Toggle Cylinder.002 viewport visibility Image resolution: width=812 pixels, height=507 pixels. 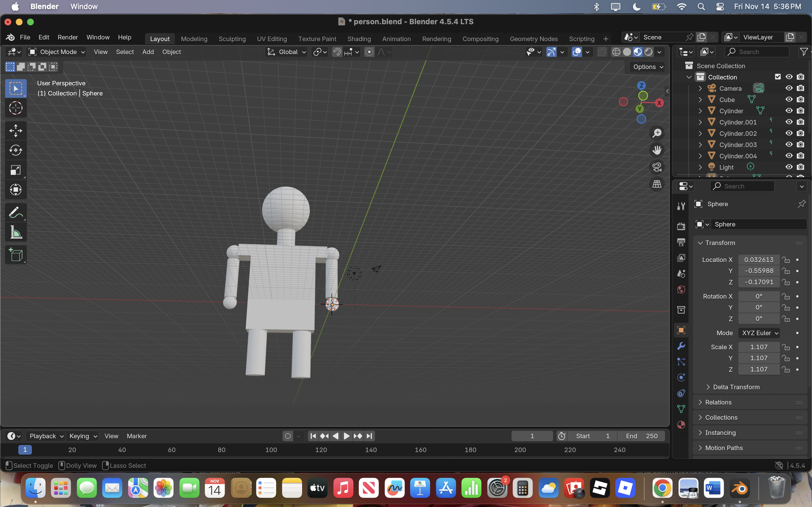tap(789, 133)
